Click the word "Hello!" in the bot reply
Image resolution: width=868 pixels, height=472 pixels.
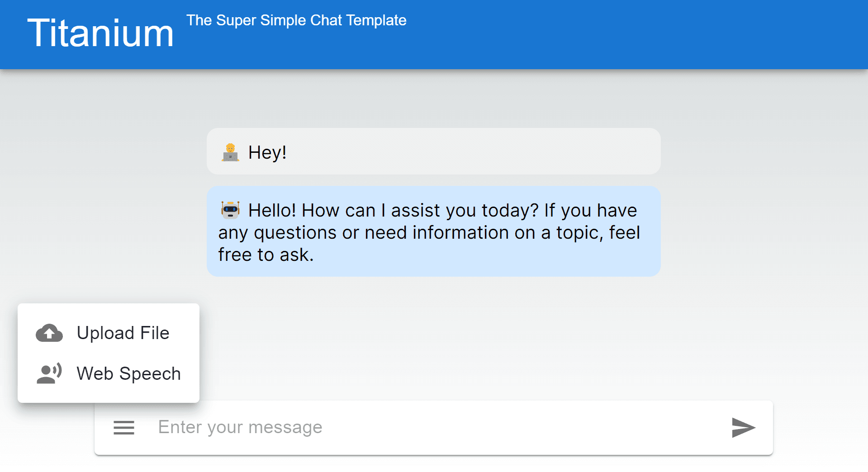tap(272, 211)
